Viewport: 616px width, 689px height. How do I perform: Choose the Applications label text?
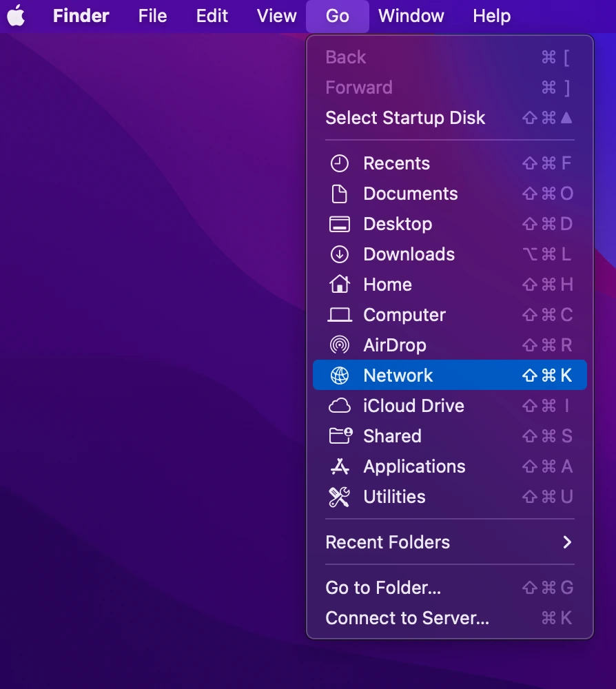pyautogui.click(x=414, y=466)
